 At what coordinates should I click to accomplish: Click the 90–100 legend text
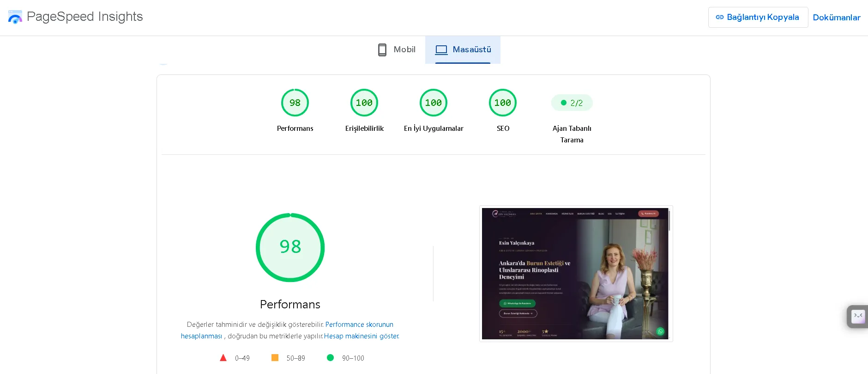[x=353, y=358]
